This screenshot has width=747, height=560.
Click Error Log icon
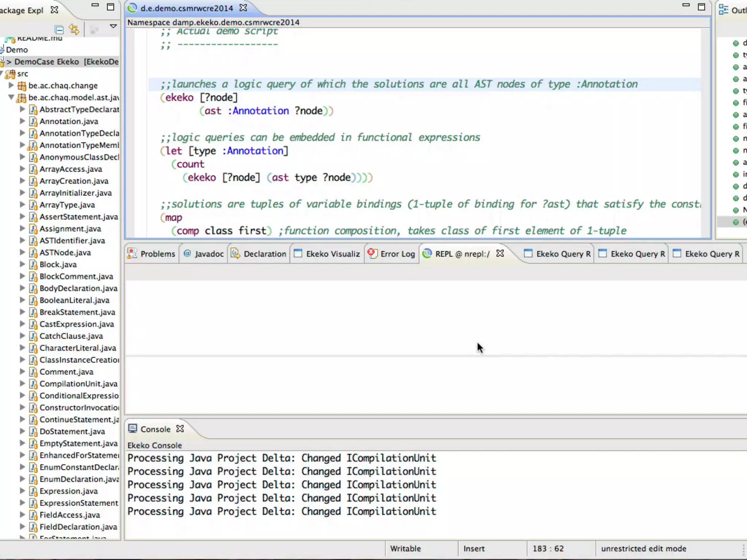coord(372,254)
